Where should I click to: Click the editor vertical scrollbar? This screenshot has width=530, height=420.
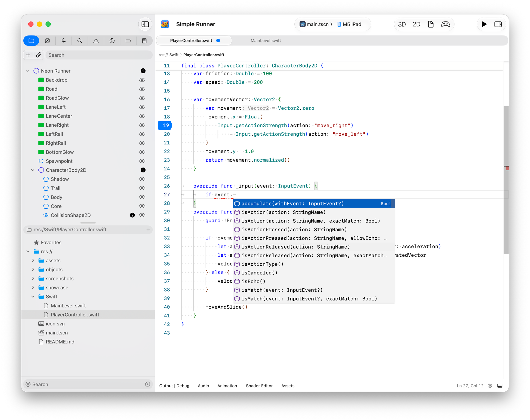[506, 180]
